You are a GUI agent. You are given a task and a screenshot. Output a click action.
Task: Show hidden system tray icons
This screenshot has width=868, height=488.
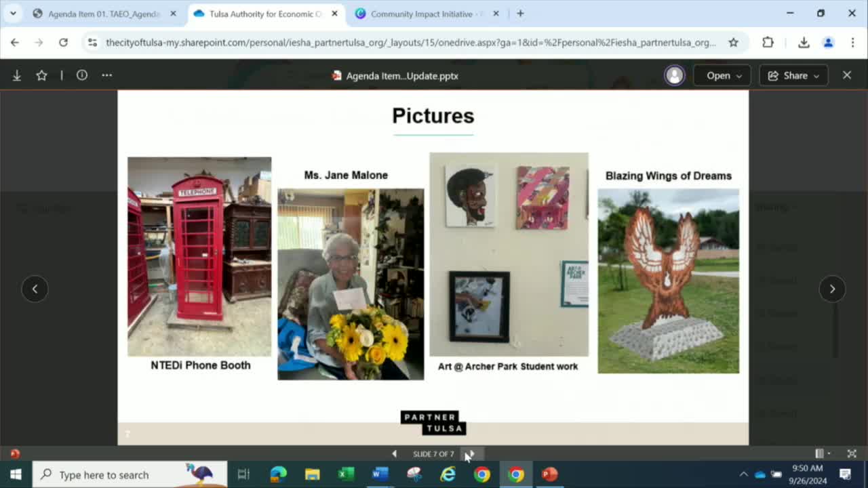[743, 474]
